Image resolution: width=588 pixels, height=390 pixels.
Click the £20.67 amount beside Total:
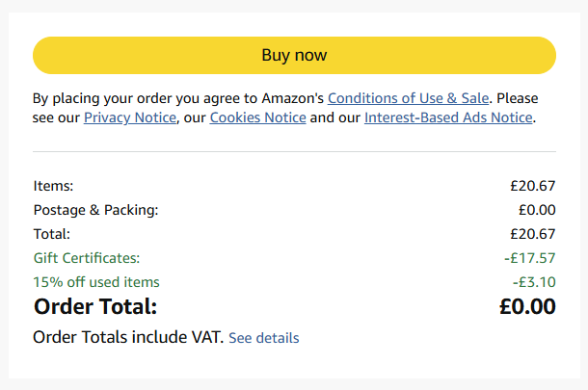click(x=533, y=234)
